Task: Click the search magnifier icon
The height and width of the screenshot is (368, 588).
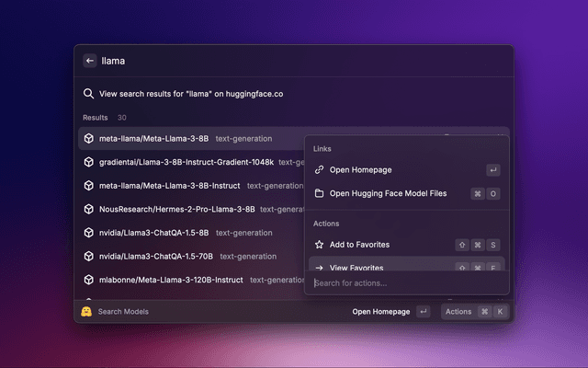Action: point(88,94)
